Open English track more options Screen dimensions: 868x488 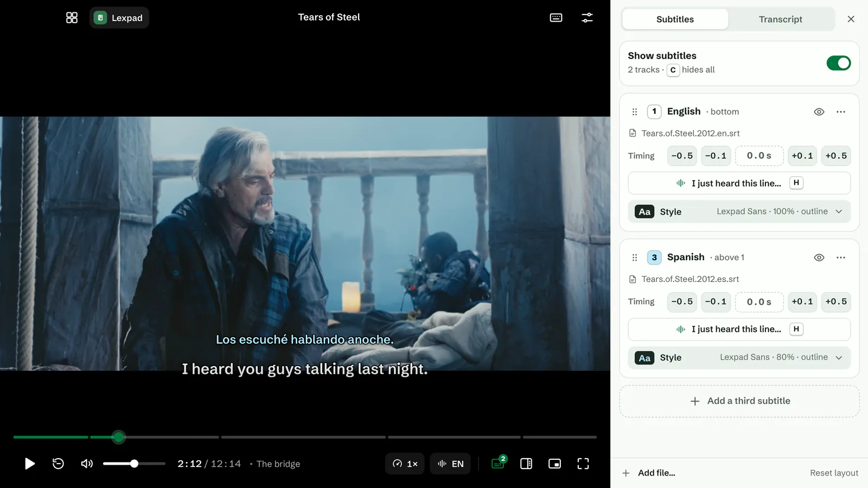[841, 112]
